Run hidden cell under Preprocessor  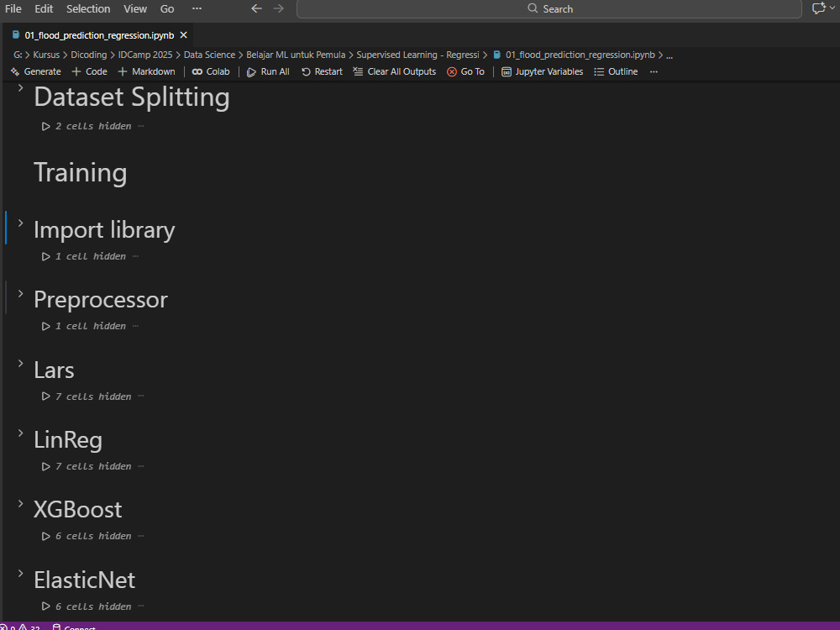[x=46, y=326]
